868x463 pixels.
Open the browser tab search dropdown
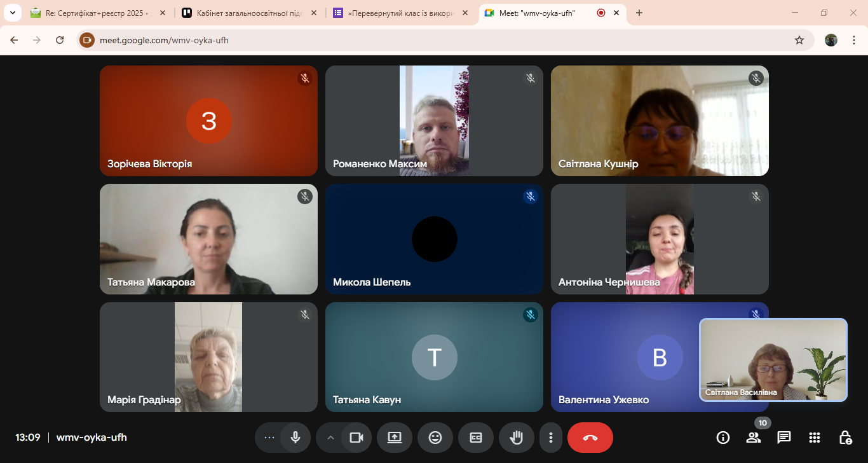[12, 13]
